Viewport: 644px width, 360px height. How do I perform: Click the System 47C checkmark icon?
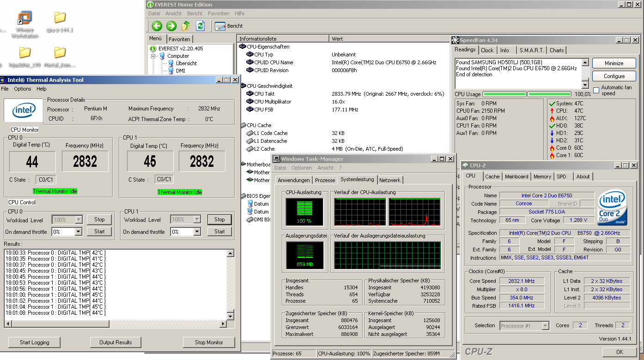(x=552, y=104)
